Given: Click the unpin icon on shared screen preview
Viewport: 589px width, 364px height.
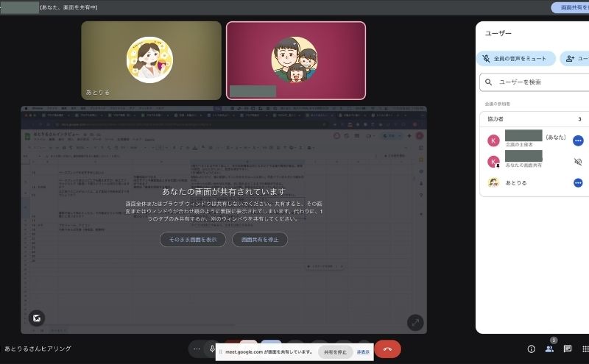Looking at the screenshot, I should 37,318.
